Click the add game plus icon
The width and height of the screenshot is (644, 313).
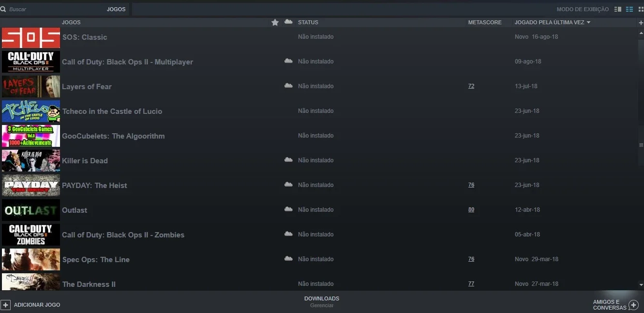[x=5, y=305]
